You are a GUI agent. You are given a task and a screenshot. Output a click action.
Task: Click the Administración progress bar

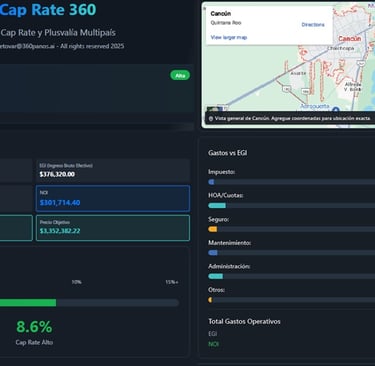291,276
